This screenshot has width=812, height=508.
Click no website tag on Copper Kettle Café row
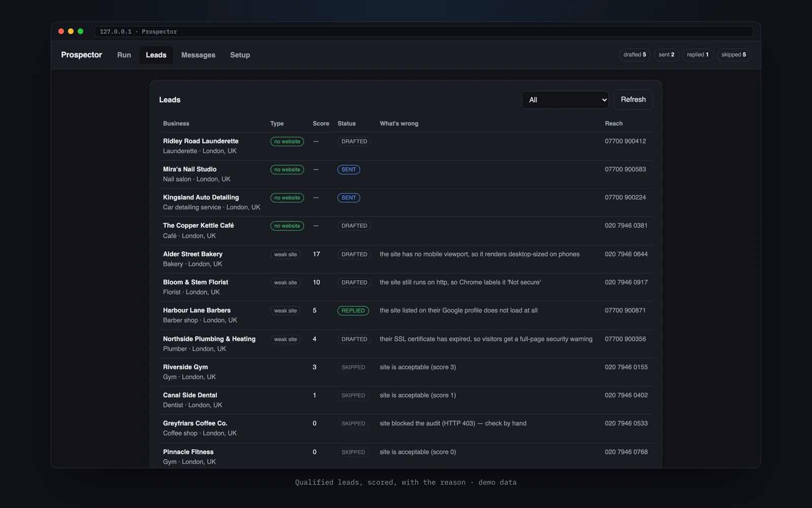[287, 226]
